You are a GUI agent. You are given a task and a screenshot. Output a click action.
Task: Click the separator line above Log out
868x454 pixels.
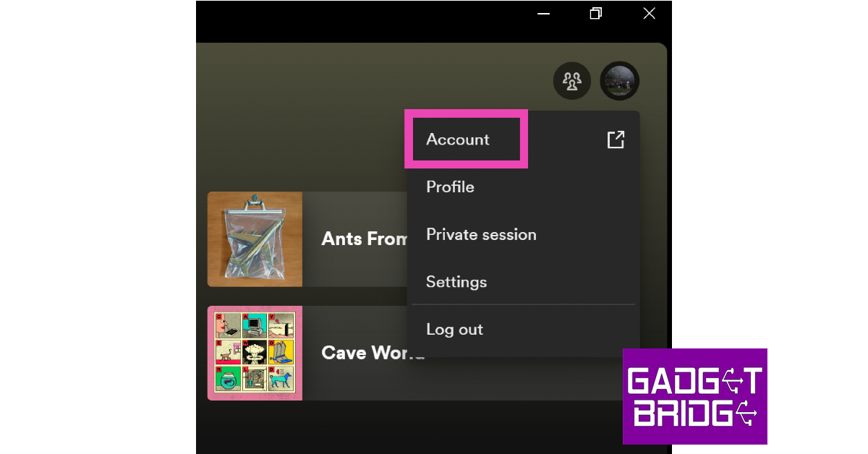[523, 304]
